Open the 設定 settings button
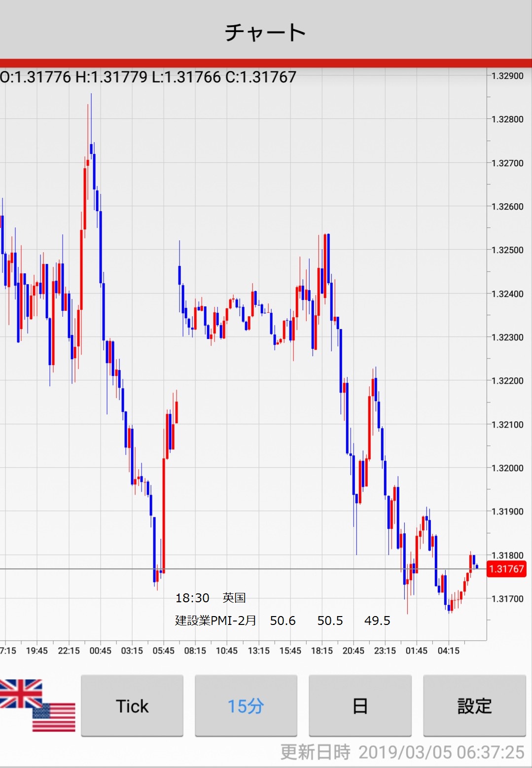Screen dimensions: 532x768 [x=474, y=706]
